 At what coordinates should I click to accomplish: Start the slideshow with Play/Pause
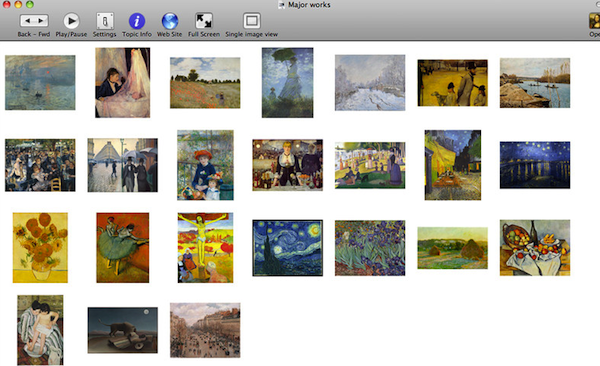(x=71, y=21)
